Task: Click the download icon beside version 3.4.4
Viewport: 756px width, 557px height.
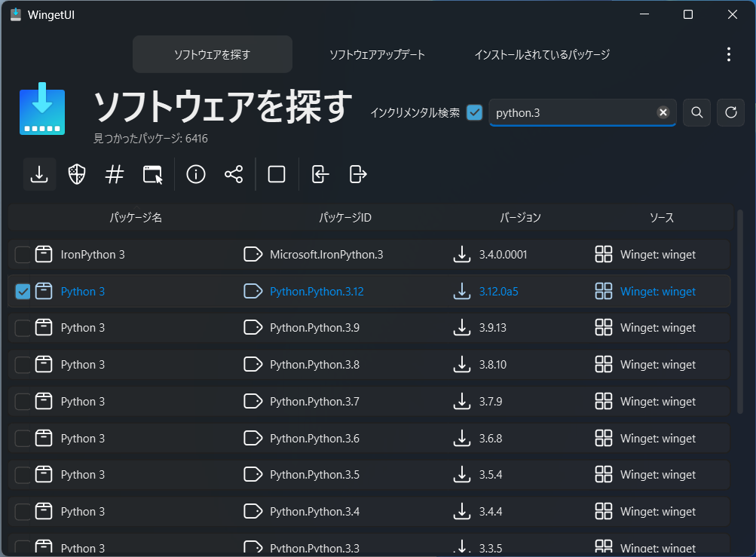Action: point(462,511)
